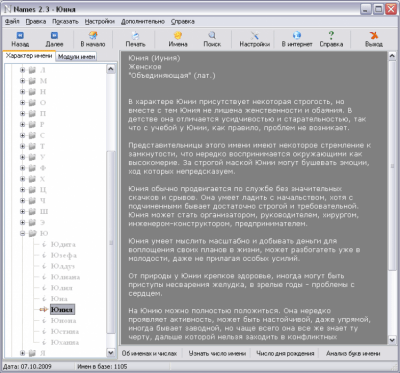The width and height of the screenshot is (400, 373).
Task: Expand the Ш letter folder
Action: [x=22, y=212]
